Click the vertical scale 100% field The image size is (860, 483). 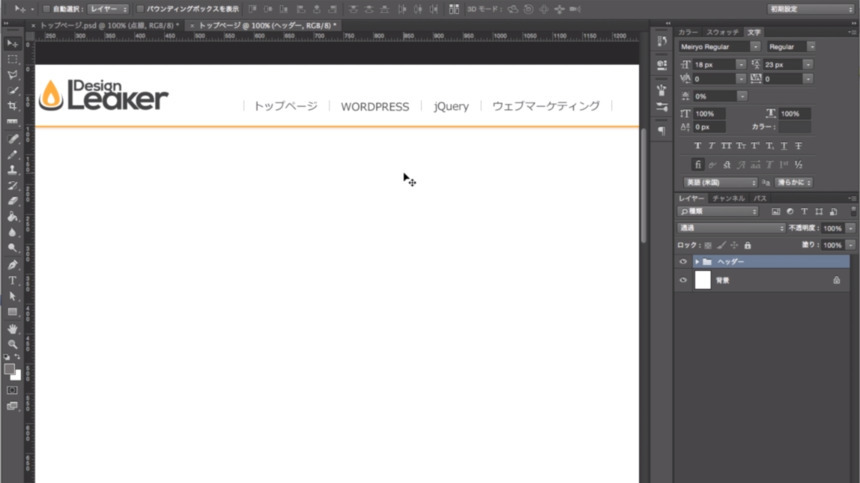coord(709,113)
